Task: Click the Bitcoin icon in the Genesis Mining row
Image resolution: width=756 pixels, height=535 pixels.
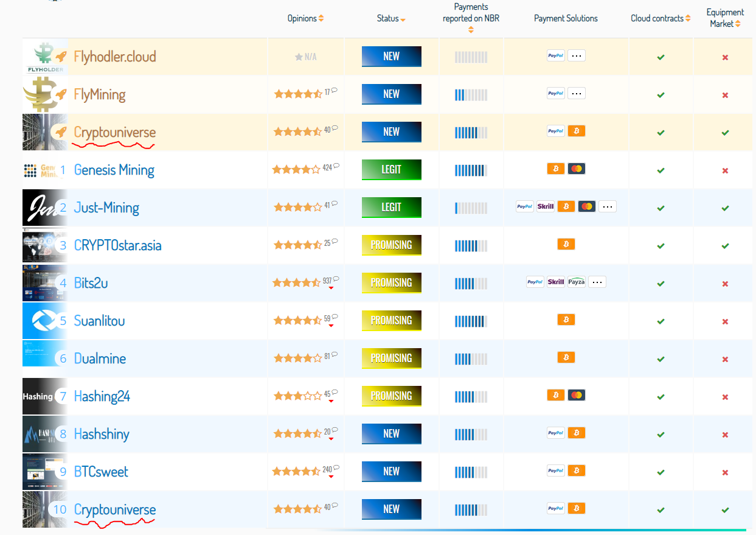Action: (556, 169)
